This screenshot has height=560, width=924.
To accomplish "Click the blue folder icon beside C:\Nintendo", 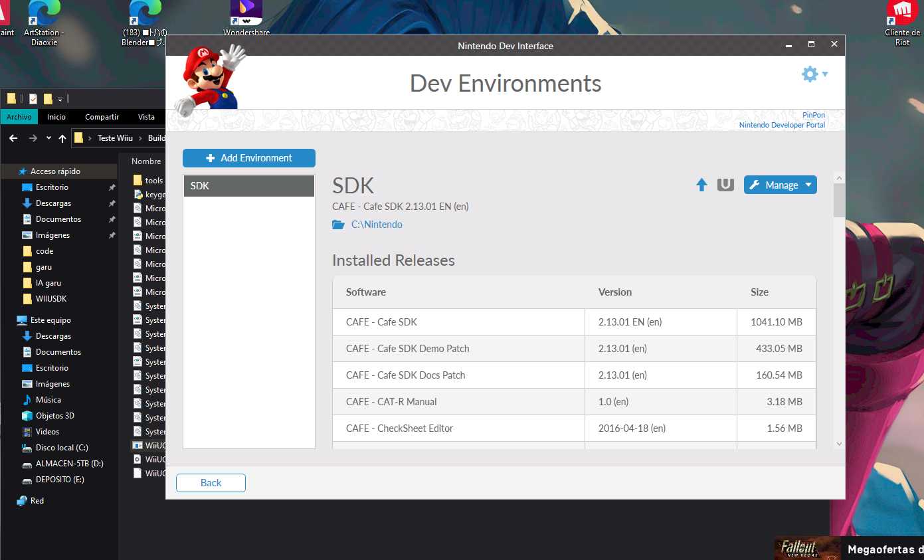I will pyautogui.click(x=339, y=225).
